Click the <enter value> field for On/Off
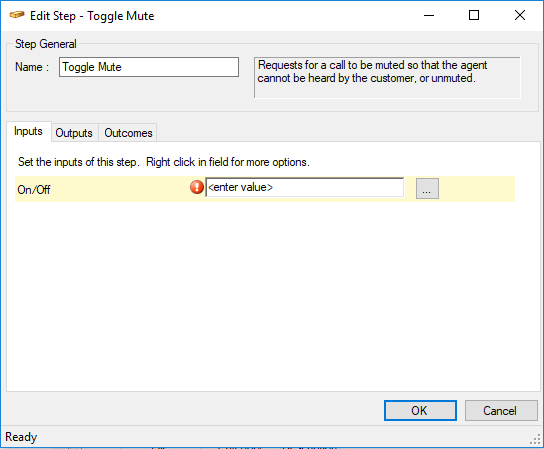This screenshot has width=544, height=449. click(305, 187)
